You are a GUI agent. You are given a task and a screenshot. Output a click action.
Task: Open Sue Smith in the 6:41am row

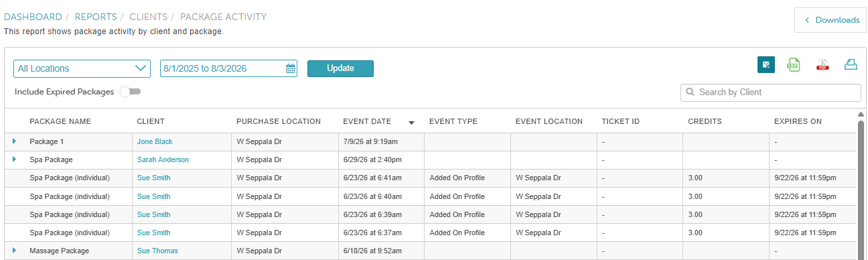pyautogui.click(x=153, y=178)
